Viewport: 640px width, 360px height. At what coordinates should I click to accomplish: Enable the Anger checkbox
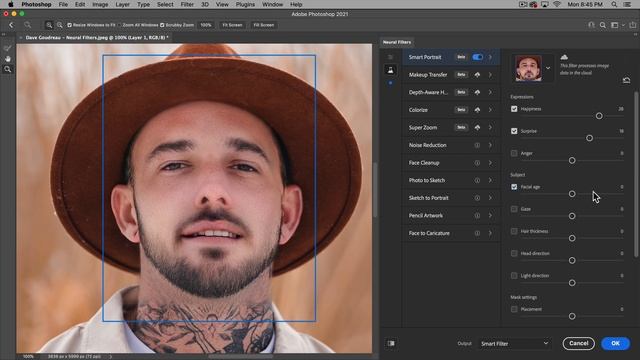pos(514,153)
